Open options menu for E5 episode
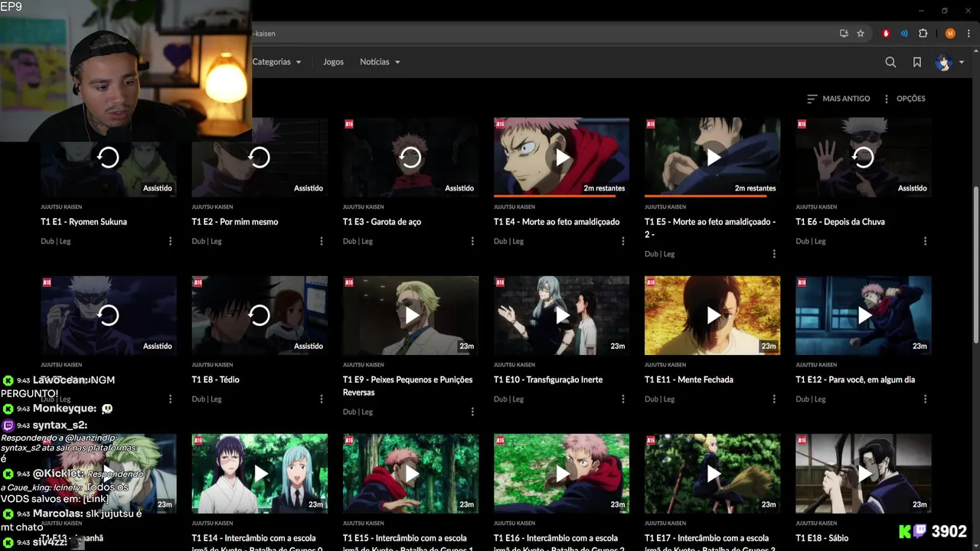 [774, 254]
